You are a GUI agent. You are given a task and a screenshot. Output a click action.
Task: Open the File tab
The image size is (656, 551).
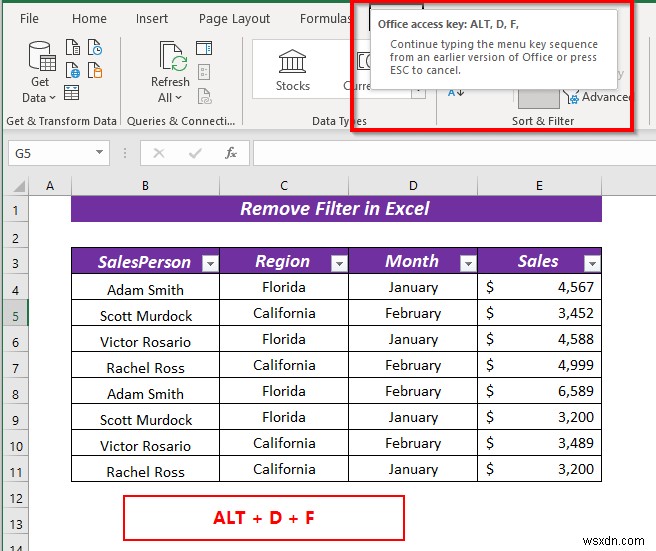click(x=29, y=18)
